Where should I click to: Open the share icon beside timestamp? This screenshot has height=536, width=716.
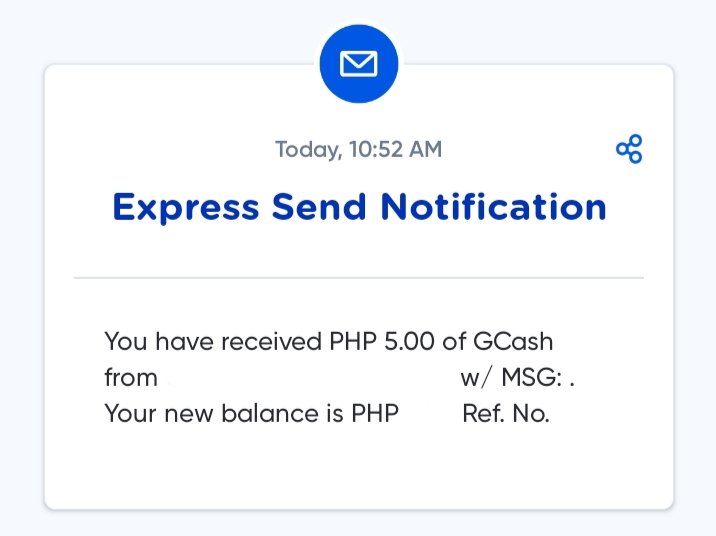tap(629, 149)
